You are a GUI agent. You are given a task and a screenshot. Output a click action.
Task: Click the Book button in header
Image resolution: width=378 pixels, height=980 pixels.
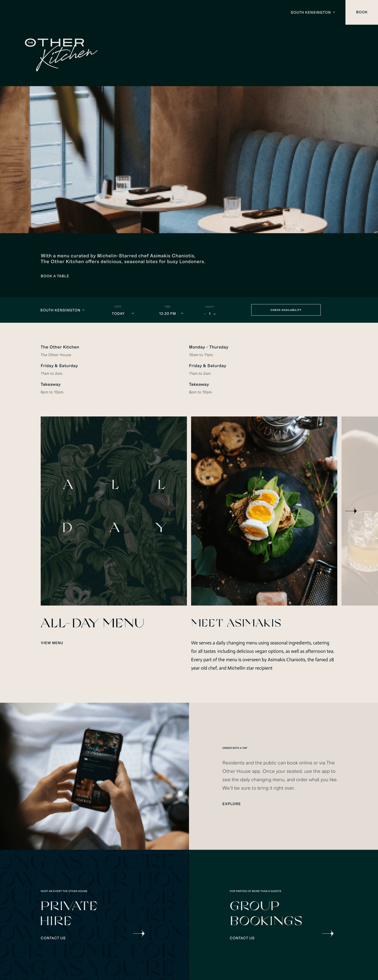[x=362, y=12]
